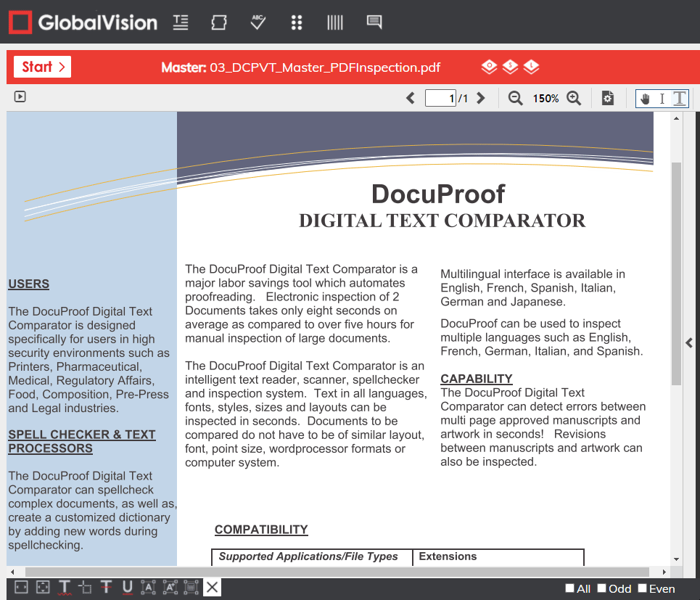This screenshot has width=700, height=600.
Task: Click the strikethrough text tool icon
Action: click(106, 588)
